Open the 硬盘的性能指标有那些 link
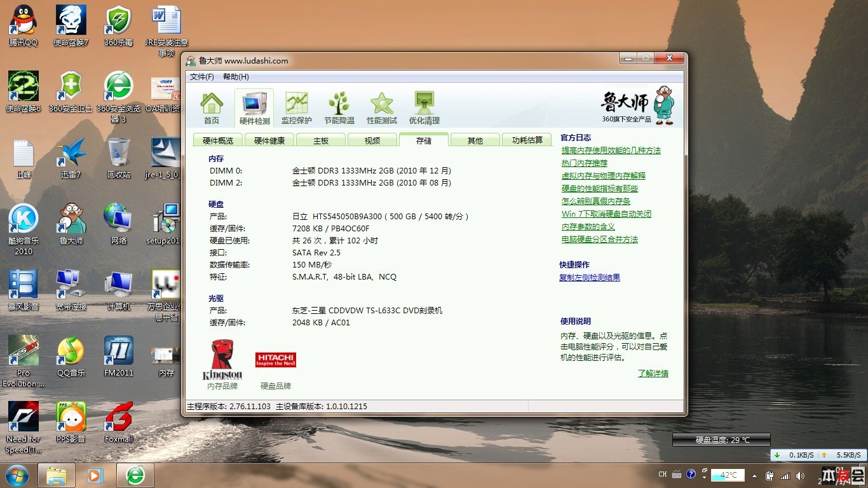This screenshot has width=868, height=488. 600,189
